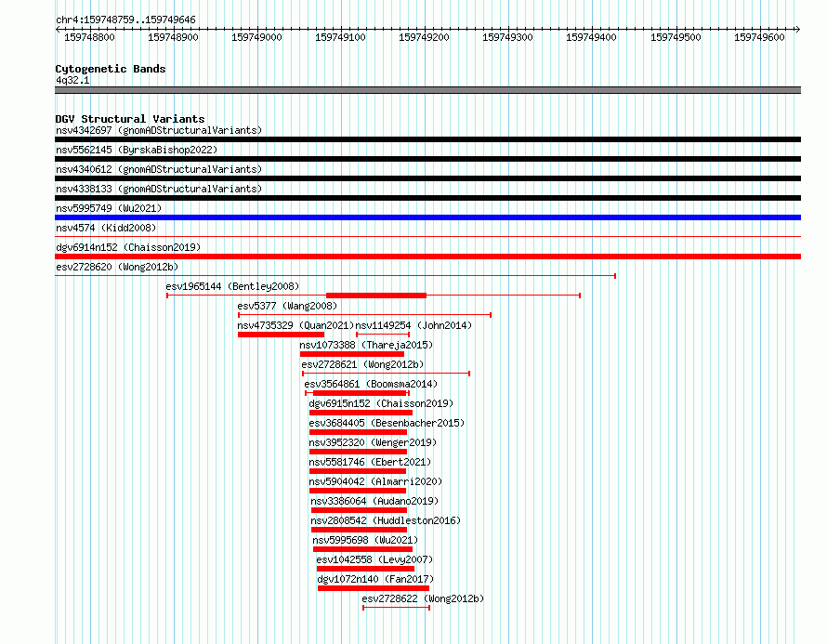Click the 159749600 ruler tick label
This screenshot has height=644, width=827.
tap(759, 37)
